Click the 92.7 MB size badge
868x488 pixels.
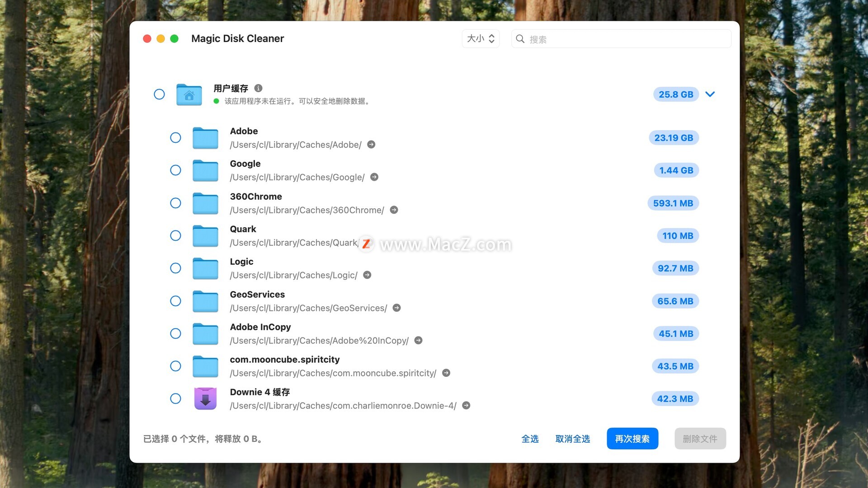[x=675, y=268]
